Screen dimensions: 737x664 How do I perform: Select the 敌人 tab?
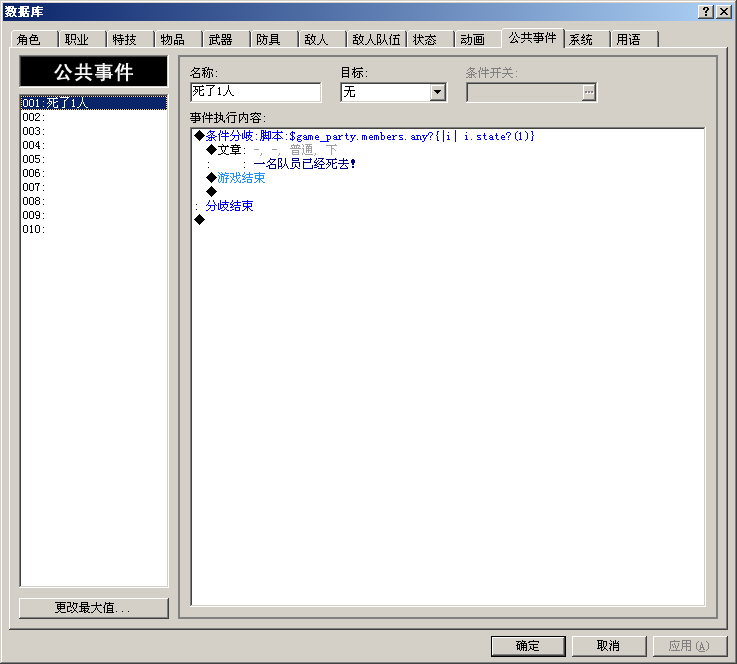coord(321,39)
